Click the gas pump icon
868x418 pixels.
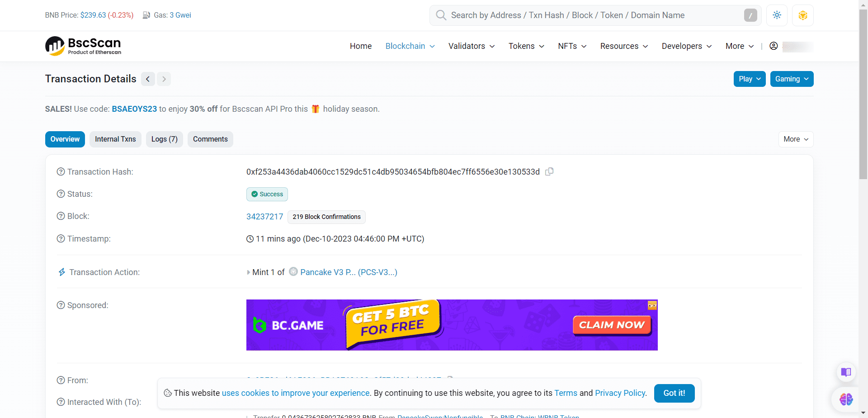coord(146,15)
